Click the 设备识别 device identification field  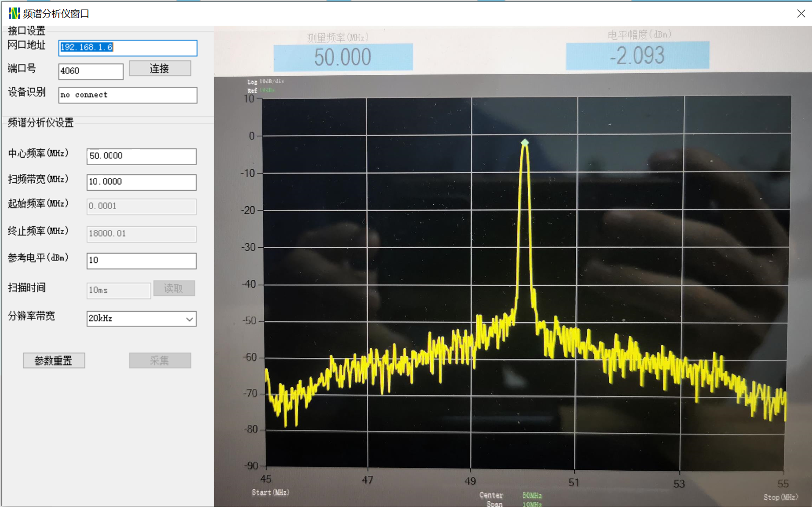[x=128, y=95]
